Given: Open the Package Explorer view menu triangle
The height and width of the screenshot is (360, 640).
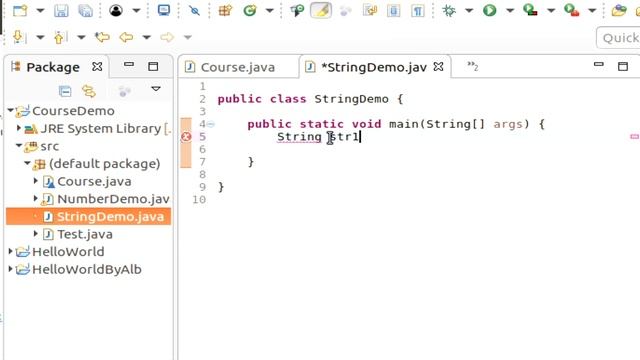Looking at the screenshot, I should pos(156,89).
